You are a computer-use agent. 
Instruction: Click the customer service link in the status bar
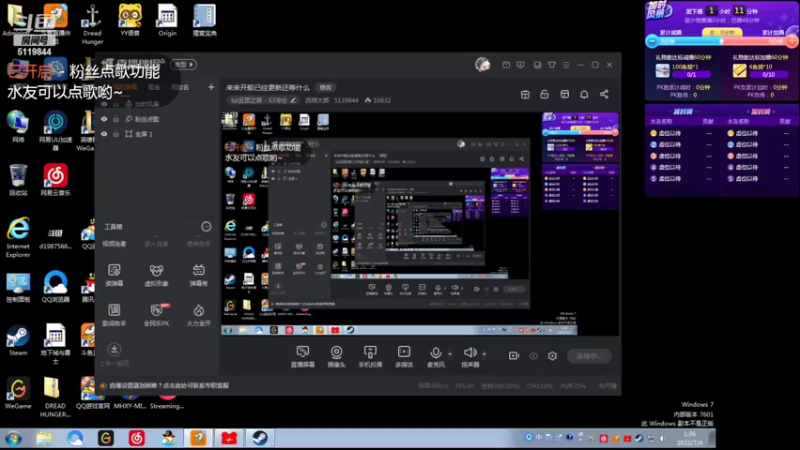(169, 386)
